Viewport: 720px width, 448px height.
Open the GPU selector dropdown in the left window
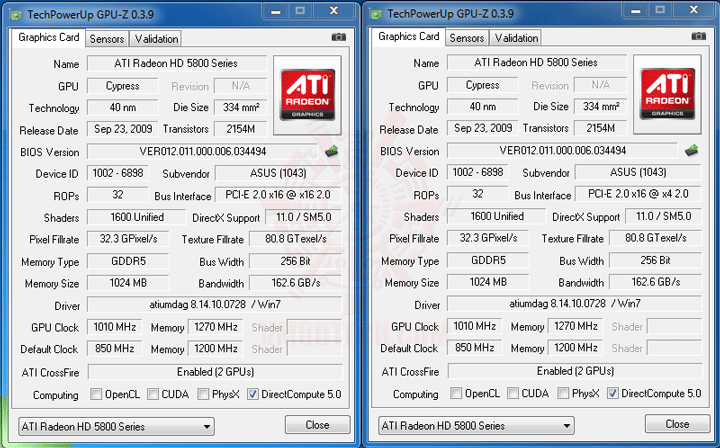116,426
